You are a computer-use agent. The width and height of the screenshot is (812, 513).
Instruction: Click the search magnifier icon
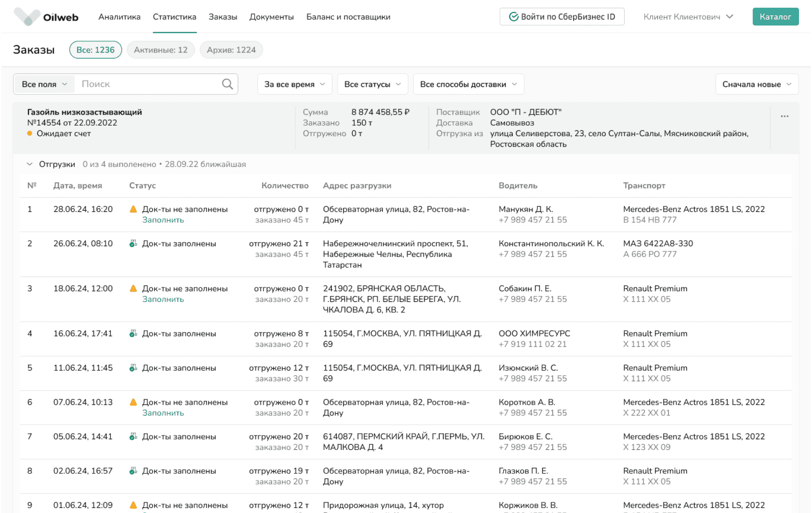pos(227,84)
